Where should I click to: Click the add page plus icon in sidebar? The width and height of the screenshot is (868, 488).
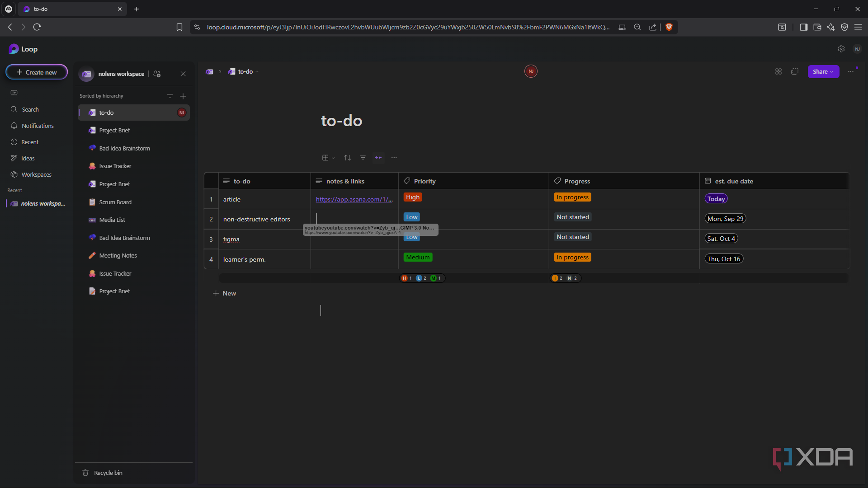tap(183, 96)
